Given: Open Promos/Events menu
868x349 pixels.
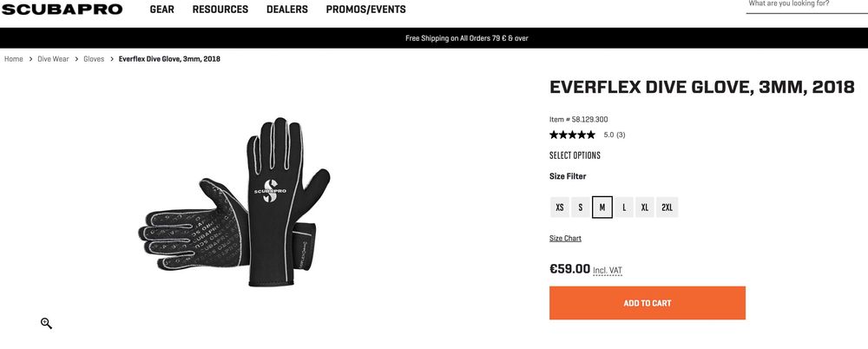Looking at the screenshot, I should [x=365, y=10].
